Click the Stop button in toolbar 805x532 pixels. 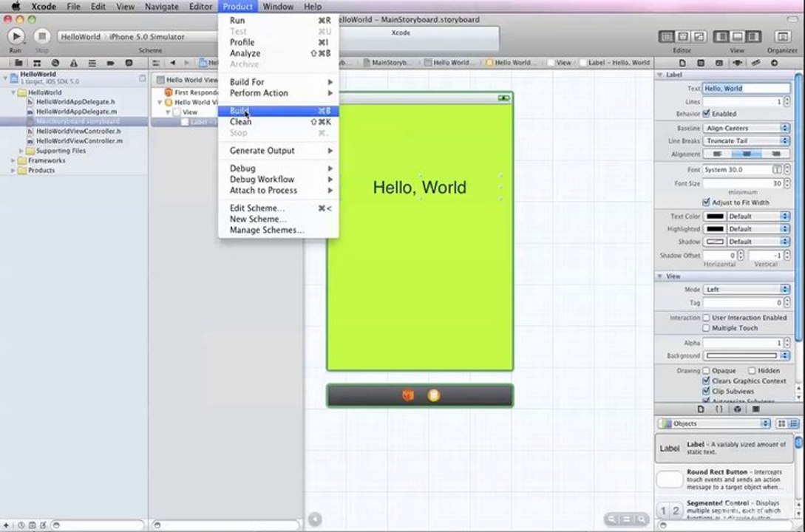pyautogui.click(x=42, y=36)
